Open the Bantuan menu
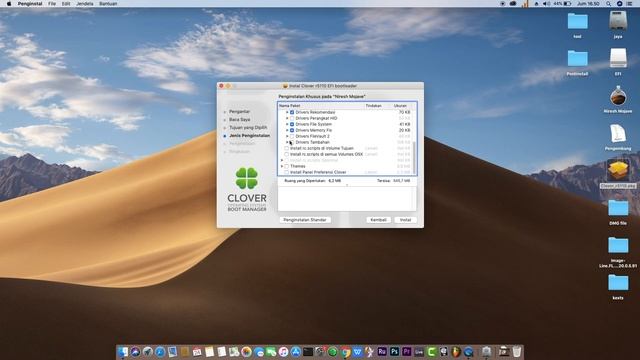 point(108,4)
